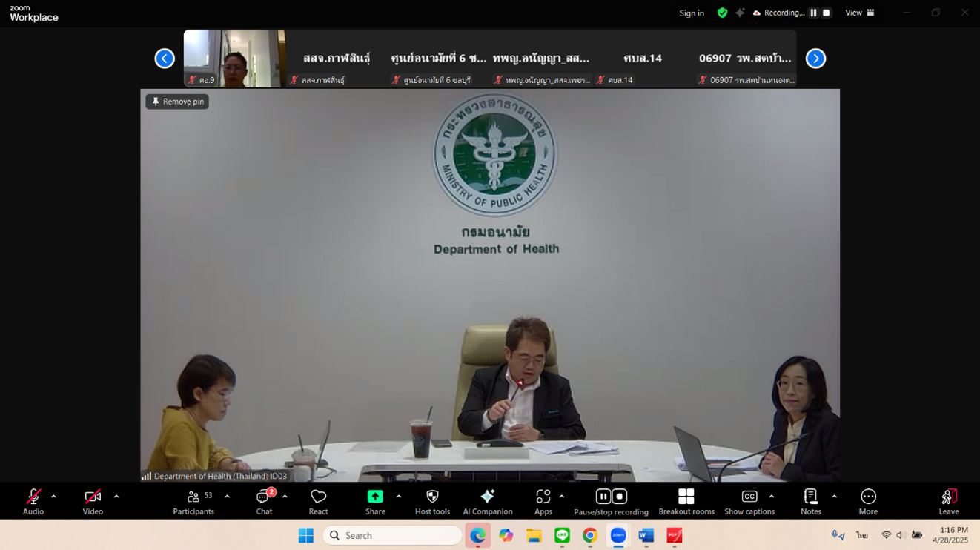Show previous participants in gallery strip
The width and height of the screenshot is (980, 550).
tap(165, 59)
